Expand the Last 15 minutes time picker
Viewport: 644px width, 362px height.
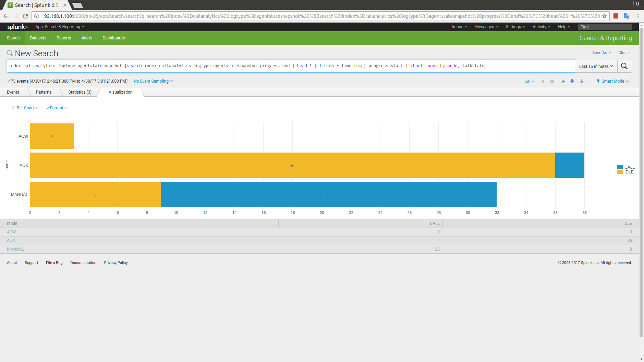(x=596, y=67)
